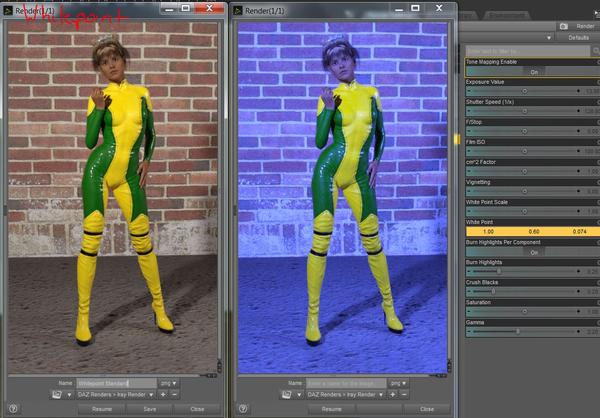
Task: Open DAZ Renders > Iray Render dropdown, normal-color window
Action: (116, 394)
